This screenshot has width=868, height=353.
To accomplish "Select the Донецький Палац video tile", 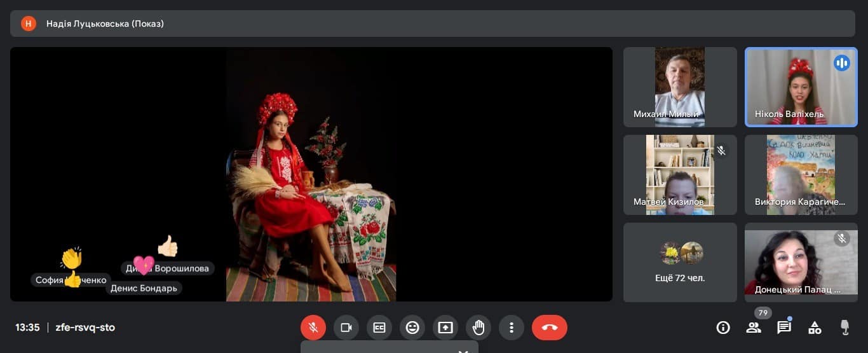I will click(x=801, y=262).
